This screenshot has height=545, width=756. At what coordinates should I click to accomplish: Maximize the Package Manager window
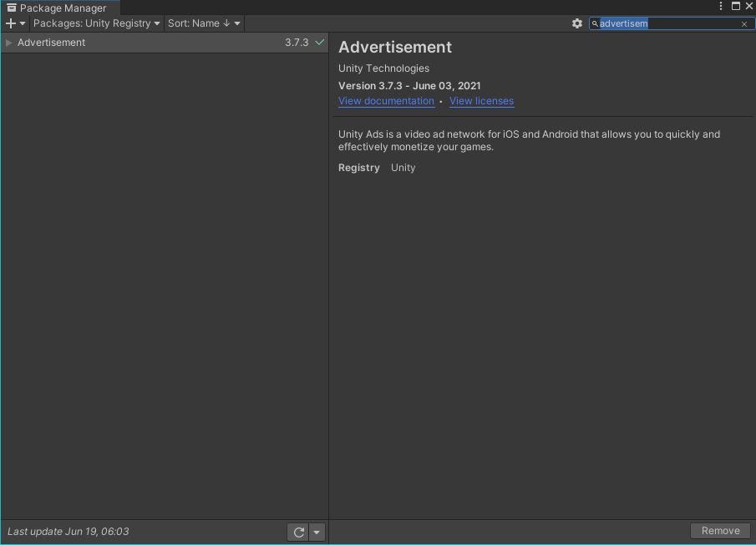click(736, 6)
